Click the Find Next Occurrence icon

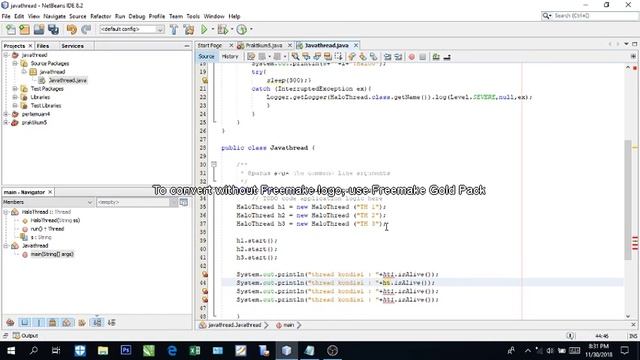coord(317,57)
